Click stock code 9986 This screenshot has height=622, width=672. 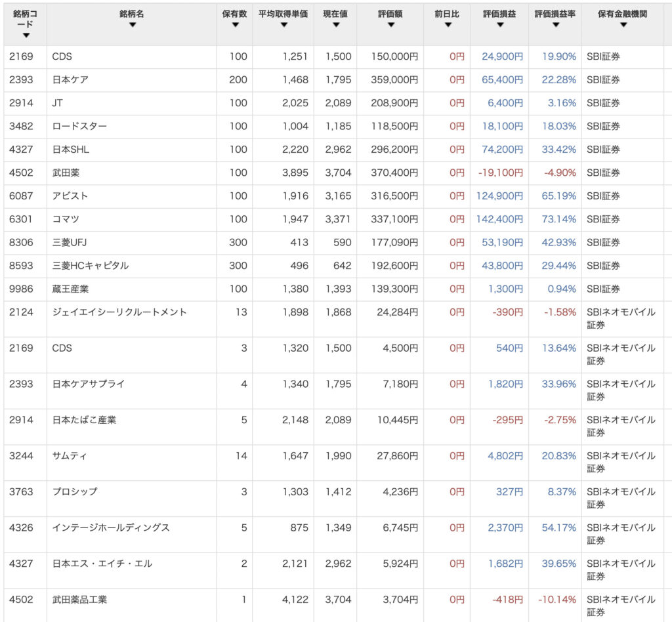coord(21,289)
